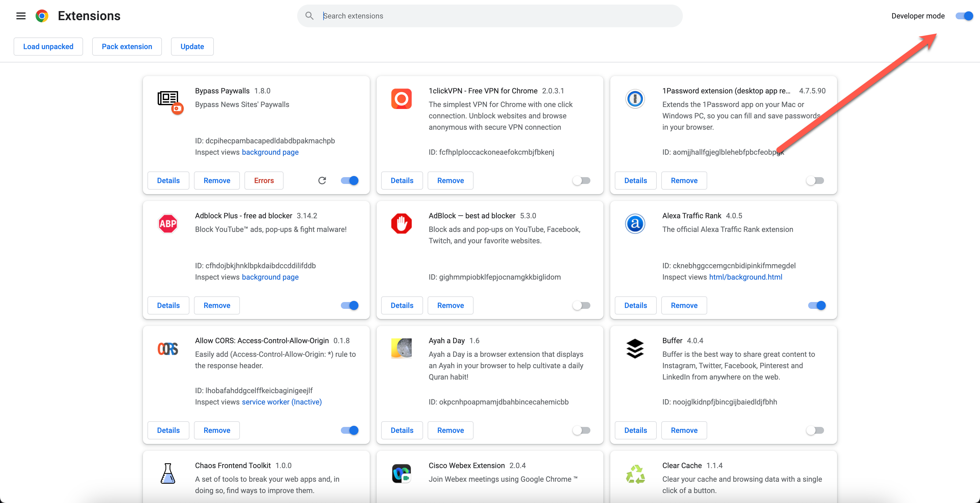This screenshot has height=503, width=980.
Task: View Errors for Bypass Paywalls
Action: (264, 181)
